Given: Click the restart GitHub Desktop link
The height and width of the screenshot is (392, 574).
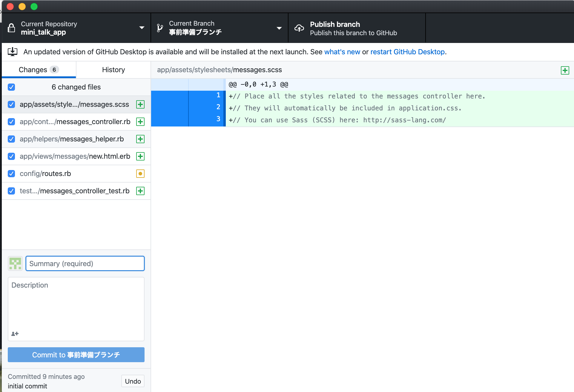Looking at the screenshot, I should (x=407, y=52).
